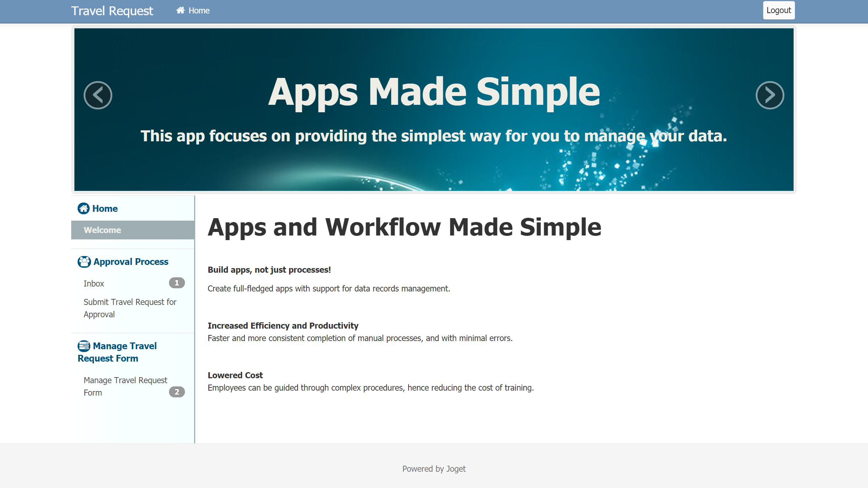Click the 'Lowered Cost' heading
This screenshot has width=868, height=488.
point(235,375)
